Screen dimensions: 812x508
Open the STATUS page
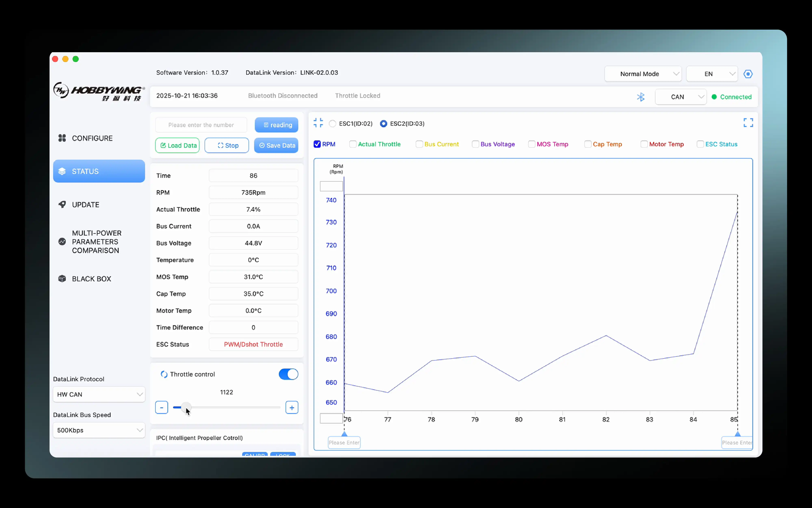pyautogui.click(x=99, y=171)
